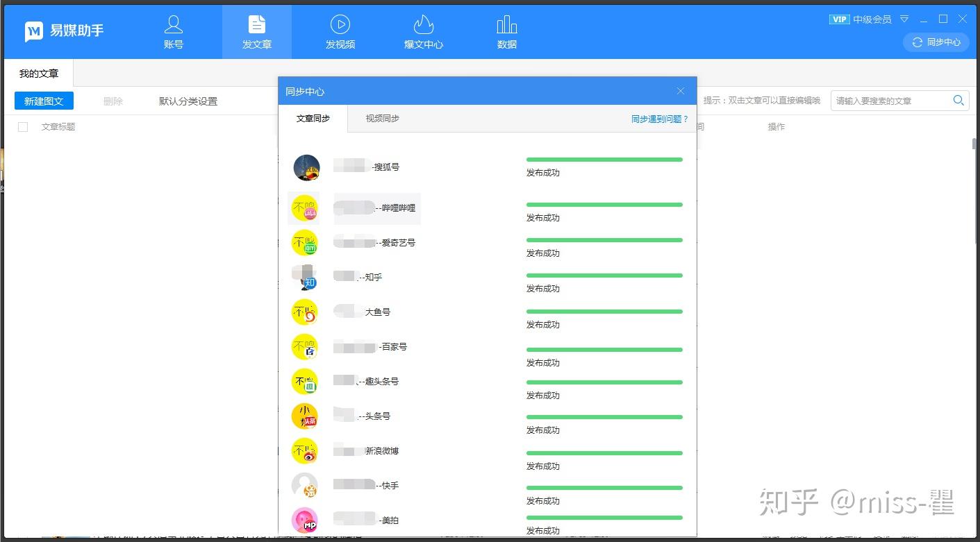Click the search magnifier icon

pos(958,101)
